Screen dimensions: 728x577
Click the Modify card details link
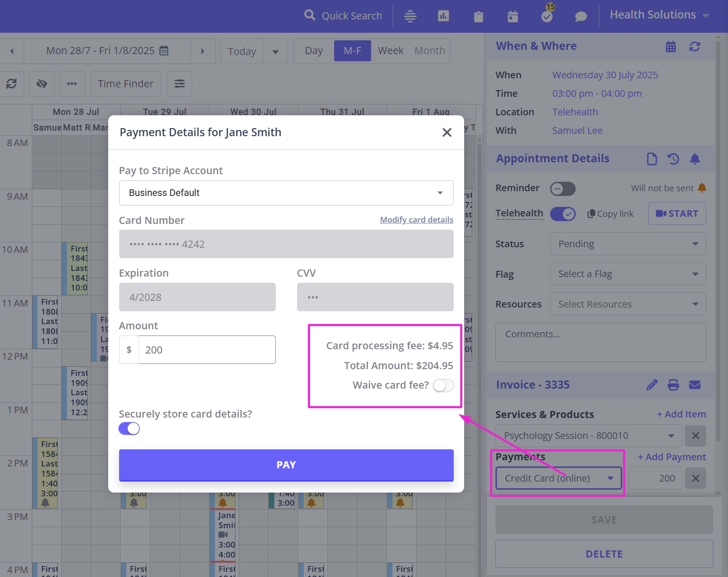click(416, 219)
